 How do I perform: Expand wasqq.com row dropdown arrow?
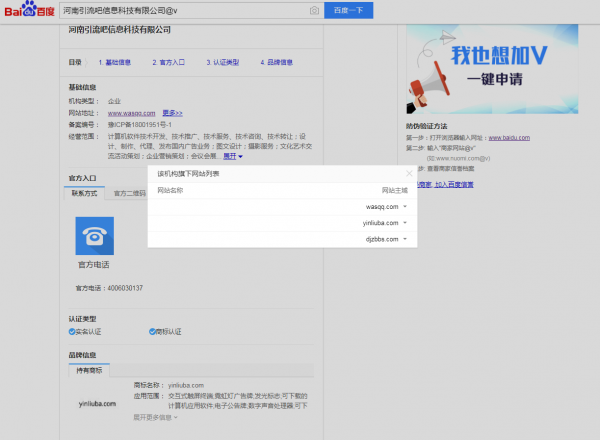(405, 207)
